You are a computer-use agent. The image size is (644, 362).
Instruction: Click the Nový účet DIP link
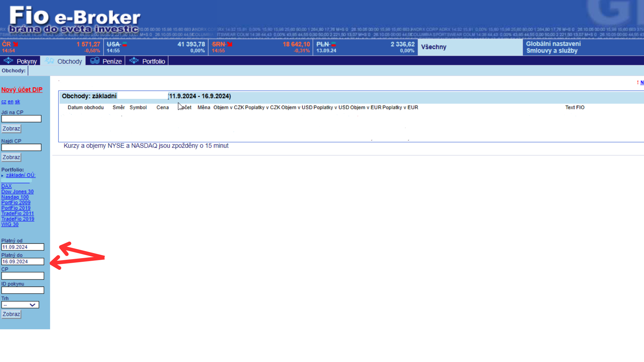[22, 89]
